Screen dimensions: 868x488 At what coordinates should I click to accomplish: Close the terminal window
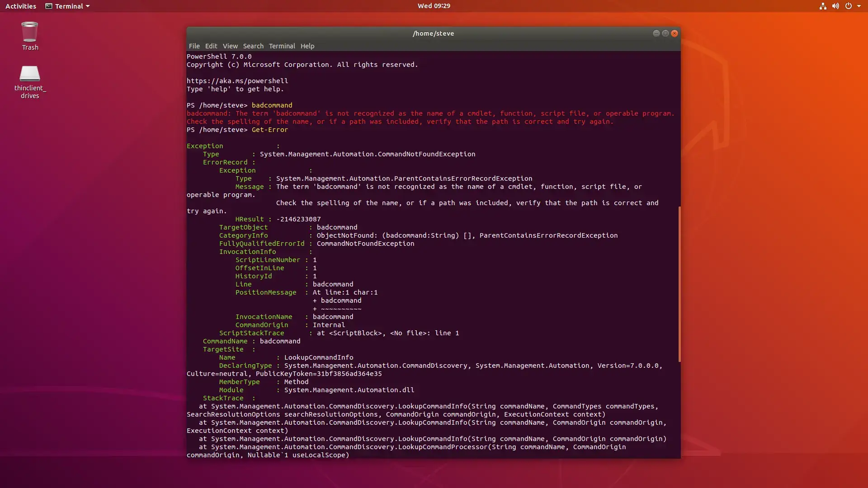click(675, 33)
